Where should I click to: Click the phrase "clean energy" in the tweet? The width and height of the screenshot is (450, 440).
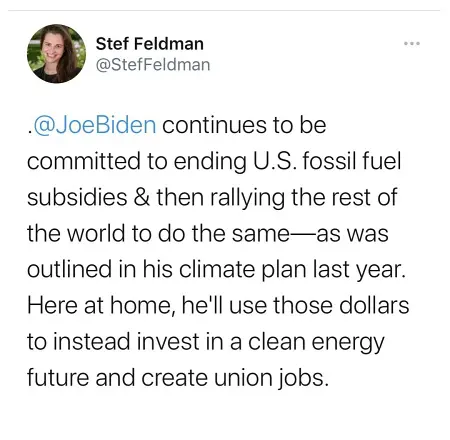(316, 342)
